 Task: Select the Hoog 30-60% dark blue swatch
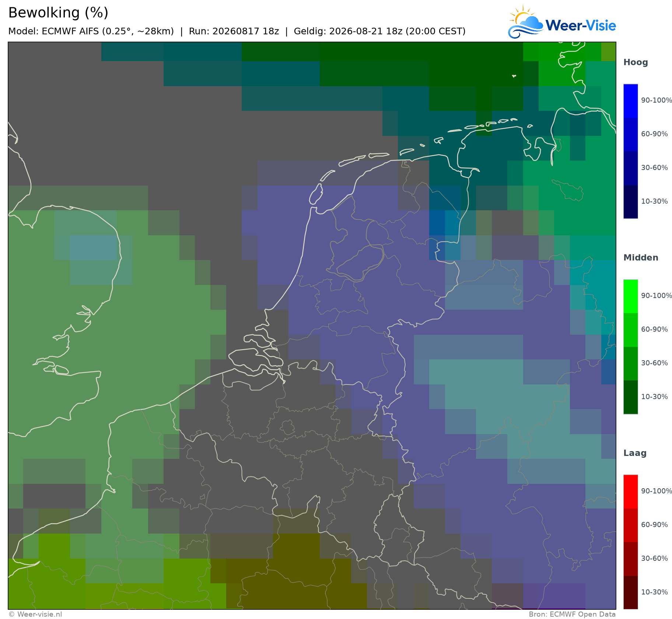(630, 168)
